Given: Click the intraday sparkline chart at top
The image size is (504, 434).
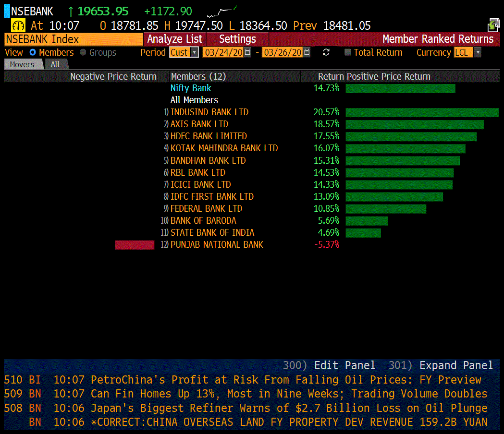Looking at the screenshot, I should coord(221,11).
